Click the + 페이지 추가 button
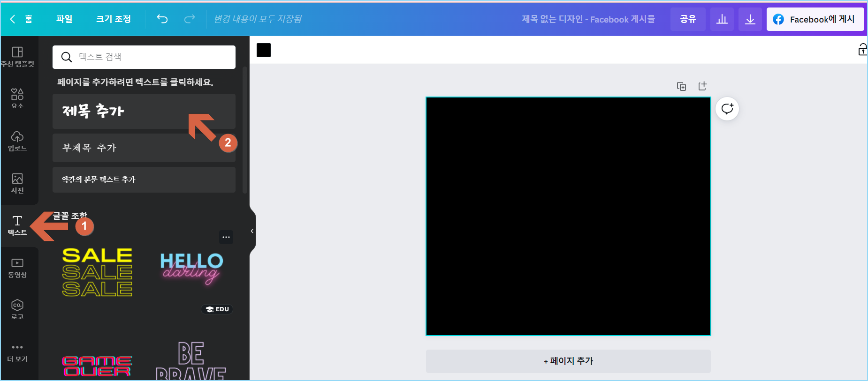 point(568,361)
